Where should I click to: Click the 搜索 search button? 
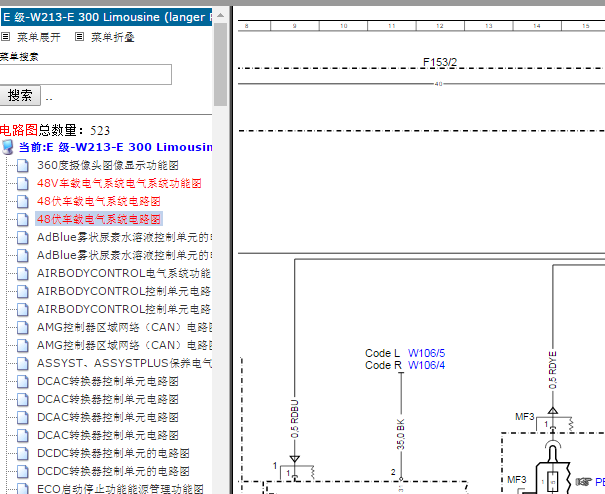coord(20,95)
